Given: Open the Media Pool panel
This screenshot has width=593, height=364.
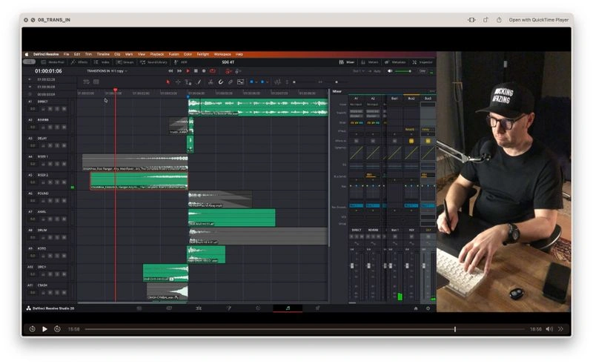Looking at the screenshot, I should click(53, 62).
